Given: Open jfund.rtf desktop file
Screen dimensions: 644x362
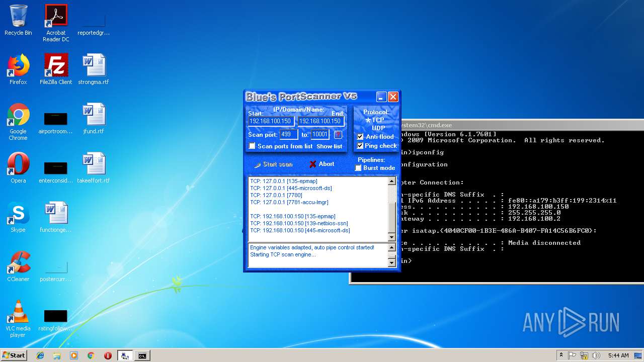Looking at the screenshot, I should tap(94, 119).
